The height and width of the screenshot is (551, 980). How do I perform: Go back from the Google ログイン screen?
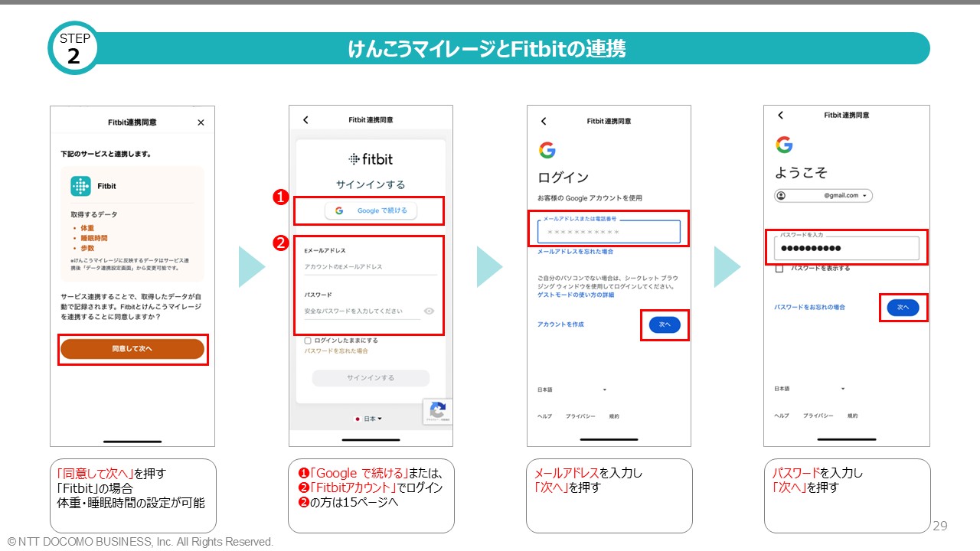coord(544,121)
